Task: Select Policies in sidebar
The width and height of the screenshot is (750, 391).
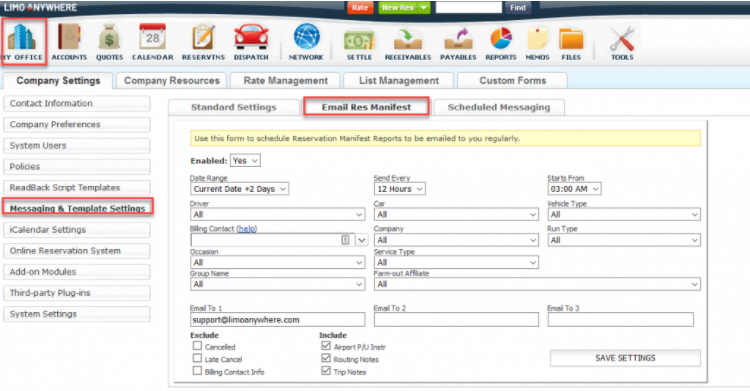Action: point(77,167)
